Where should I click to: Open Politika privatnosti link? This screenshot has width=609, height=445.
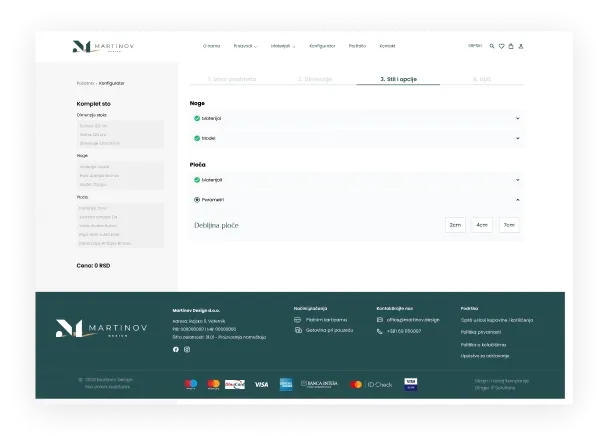(481, 332)
